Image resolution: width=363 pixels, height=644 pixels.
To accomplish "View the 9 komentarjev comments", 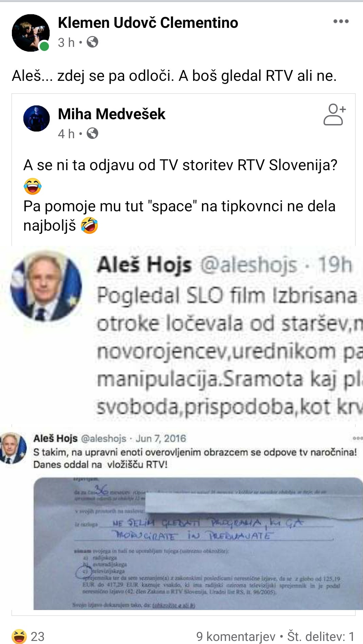I will point(236,636).
